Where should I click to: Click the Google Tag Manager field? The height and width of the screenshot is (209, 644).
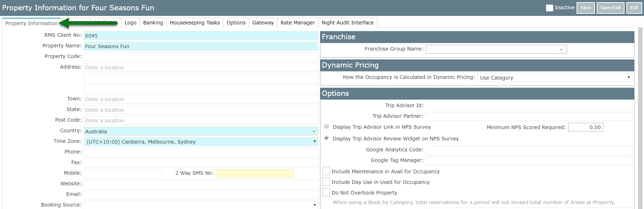pyautogui.click(x=529, y=161)
